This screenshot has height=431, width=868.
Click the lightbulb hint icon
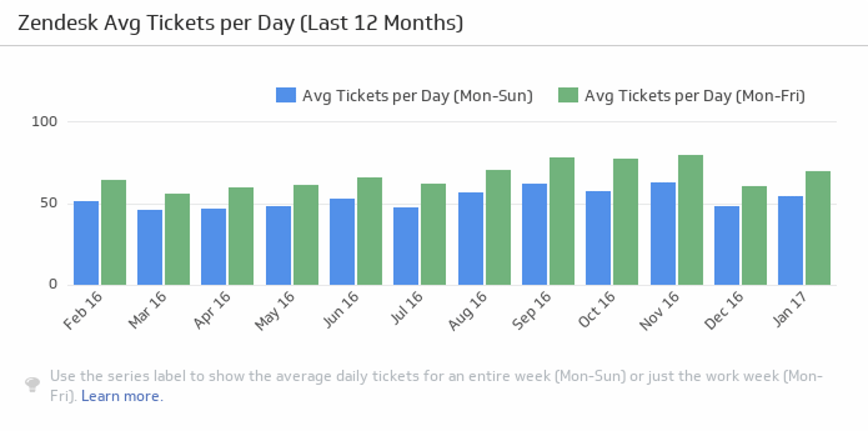(32, 385)
